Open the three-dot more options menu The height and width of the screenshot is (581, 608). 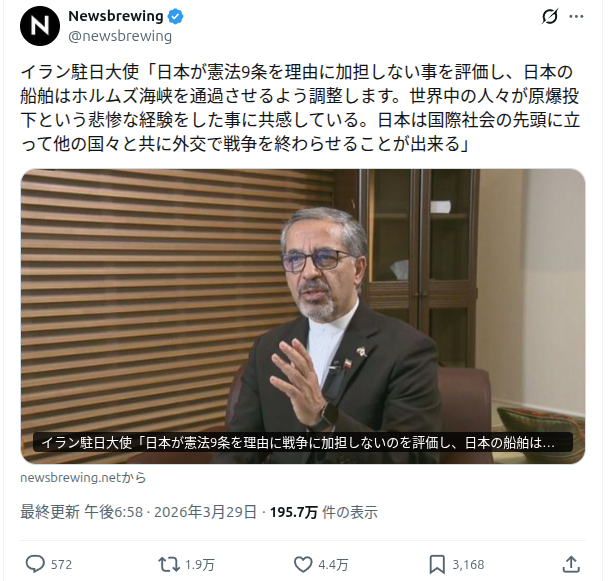click(576, 16)
